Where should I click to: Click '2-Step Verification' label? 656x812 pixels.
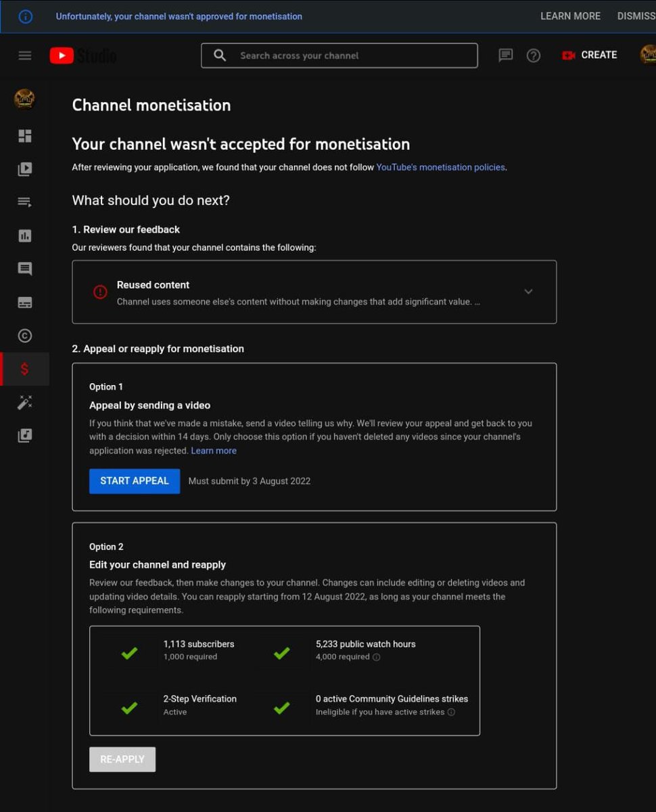click(200, 699)
